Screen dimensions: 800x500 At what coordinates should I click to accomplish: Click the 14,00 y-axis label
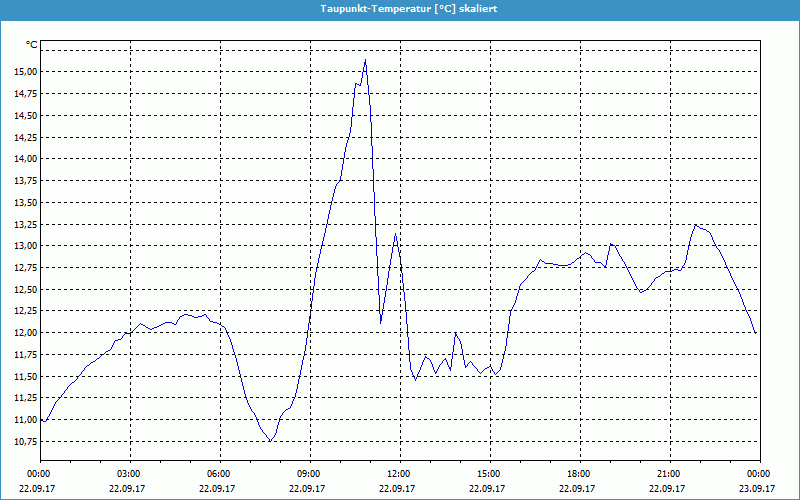[x=25, y=159]
